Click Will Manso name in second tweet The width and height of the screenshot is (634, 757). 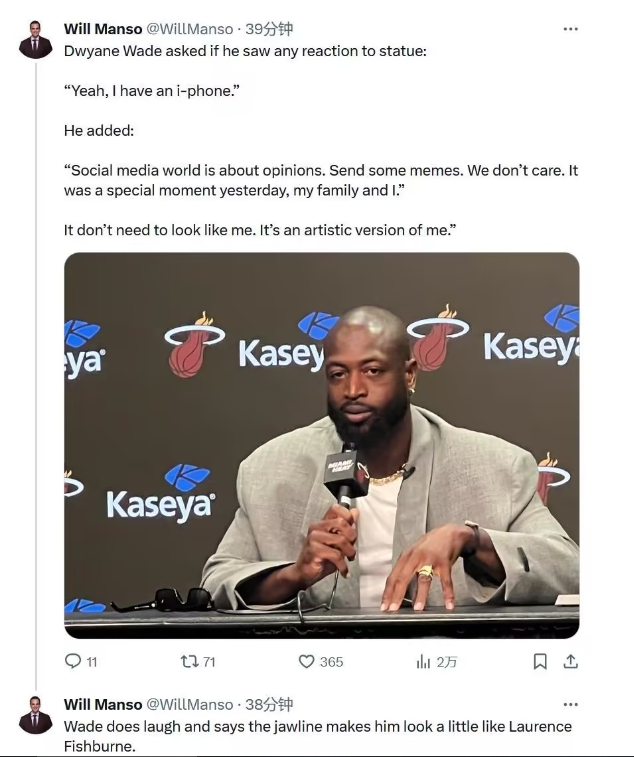pyautogui.click(x=103, y=704)
